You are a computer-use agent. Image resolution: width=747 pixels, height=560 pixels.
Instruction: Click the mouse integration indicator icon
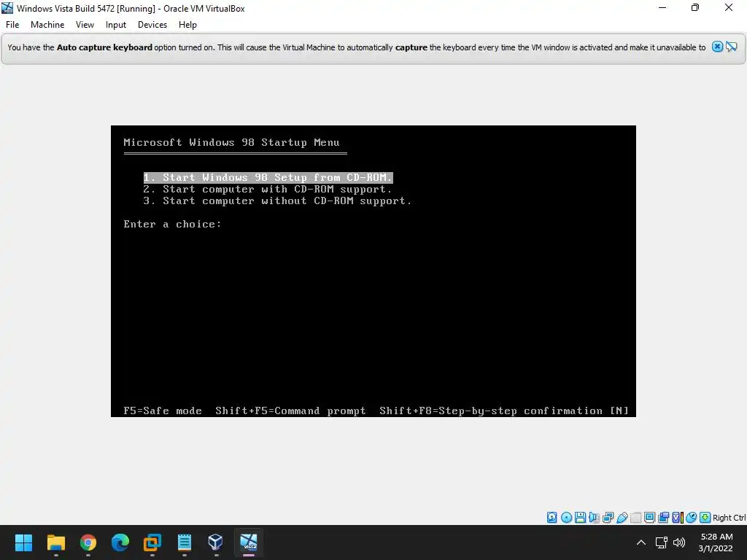[692, 517]
